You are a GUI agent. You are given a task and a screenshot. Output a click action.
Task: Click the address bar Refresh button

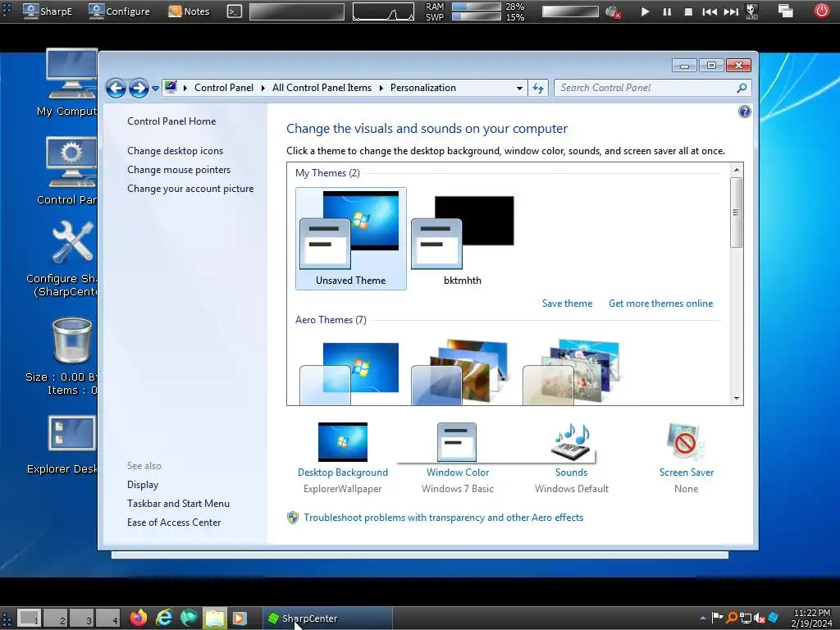click(538, 88)
